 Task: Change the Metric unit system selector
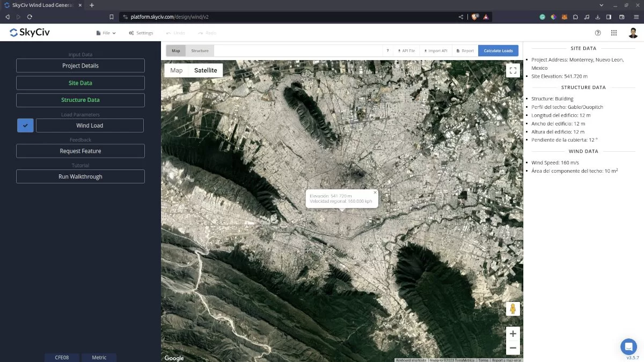(x=99, y=357)
